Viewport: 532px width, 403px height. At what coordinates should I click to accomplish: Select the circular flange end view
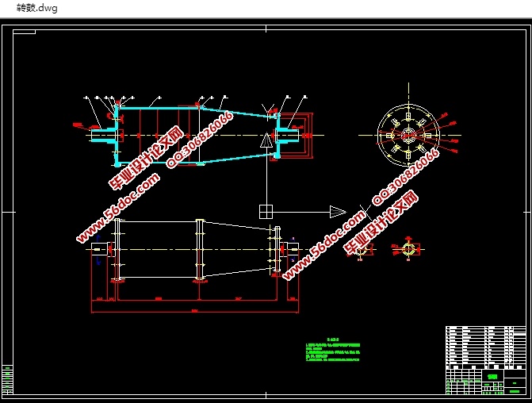click(x=408, y=134)
